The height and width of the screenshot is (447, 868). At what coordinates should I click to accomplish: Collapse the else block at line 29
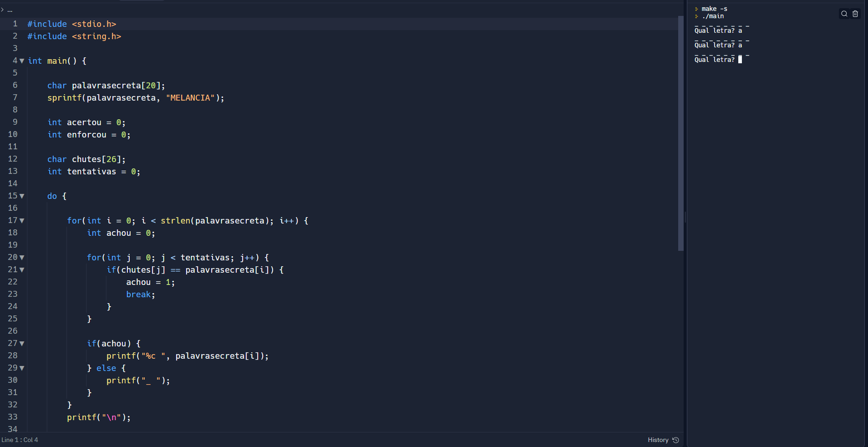(22, 368)
